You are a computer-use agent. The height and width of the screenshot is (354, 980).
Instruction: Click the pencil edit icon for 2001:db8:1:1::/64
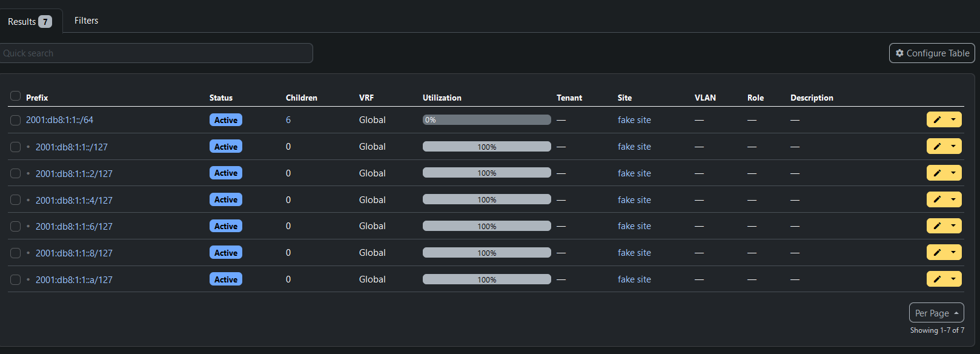pos(937,119)
